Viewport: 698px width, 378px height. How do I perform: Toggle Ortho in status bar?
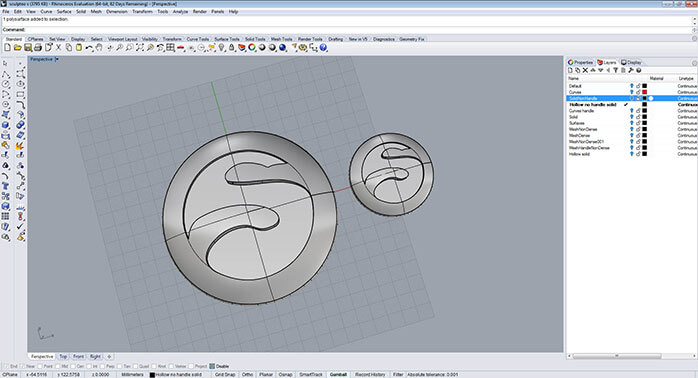pos(248,374)
